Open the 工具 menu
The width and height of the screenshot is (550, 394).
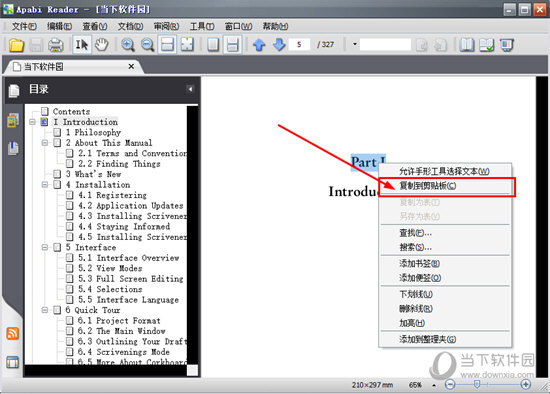click(x=202, y=26)
